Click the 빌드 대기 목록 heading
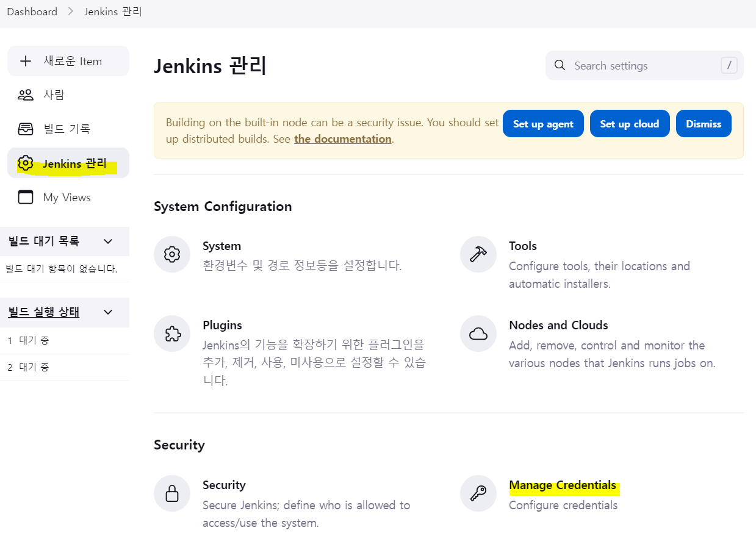 [x=44, y=241]
